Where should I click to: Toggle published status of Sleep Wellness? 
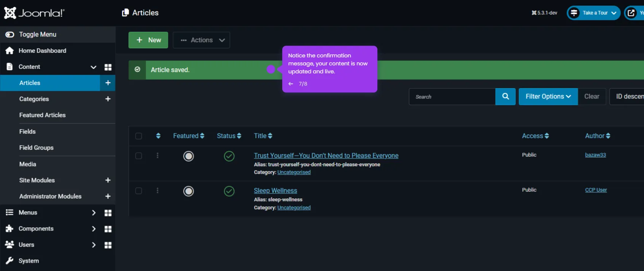tap(229, 191)
